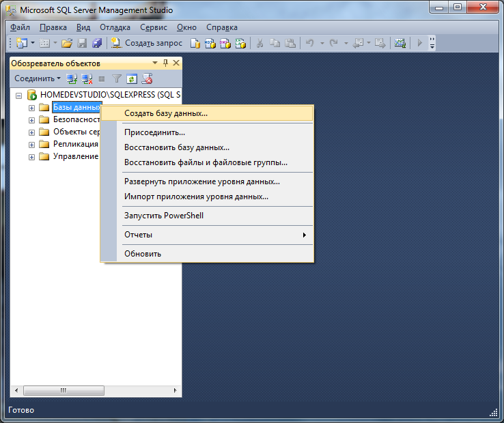The height and width of the screenshot is (423, 504).
Task: Click the Start debugging play icon
Action: [419, 43]
